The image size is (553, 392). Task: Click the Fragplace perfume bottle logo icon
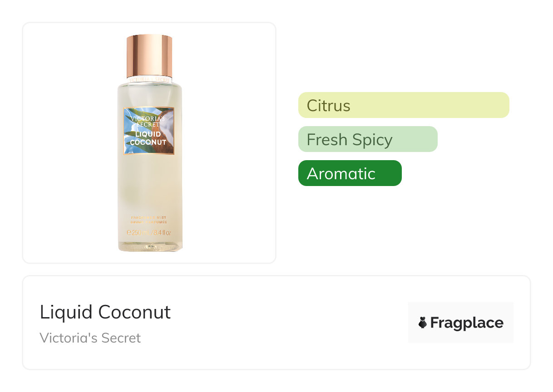pos(423,323)
